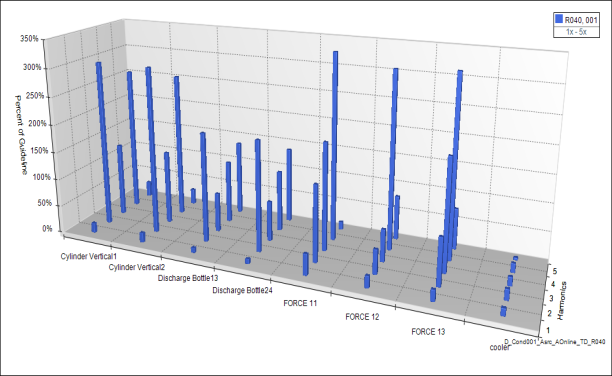Select the 'FORCE 12' axis label
The image size is (612, 376).
coord(362,317)
